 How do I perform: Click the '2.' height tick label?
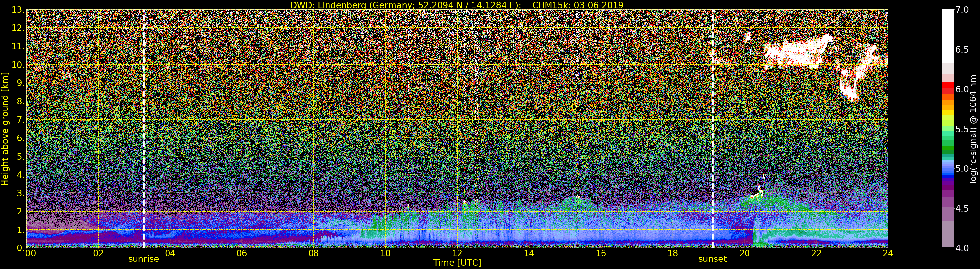pyautogui.click(x=20, y=211)
